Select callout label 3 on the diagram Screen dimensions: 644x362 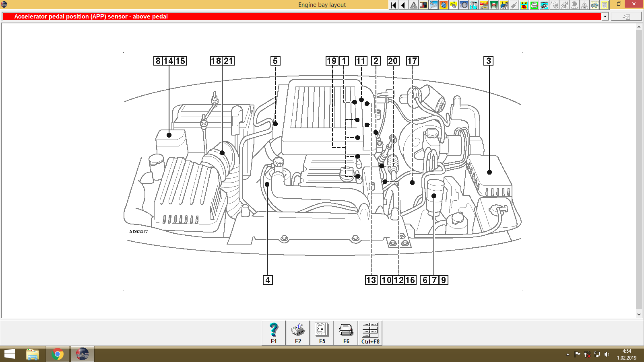[489, 61]
